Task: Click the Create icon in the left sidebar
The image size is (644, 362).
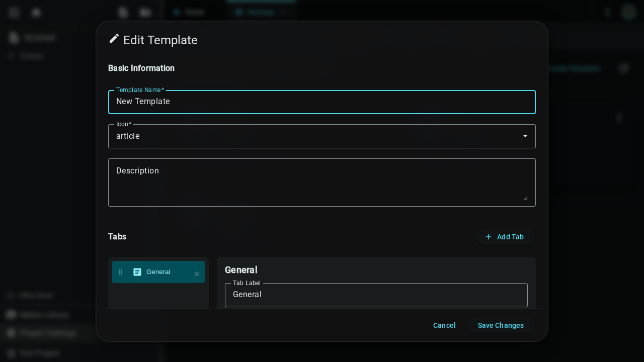Action: (11, 56)
